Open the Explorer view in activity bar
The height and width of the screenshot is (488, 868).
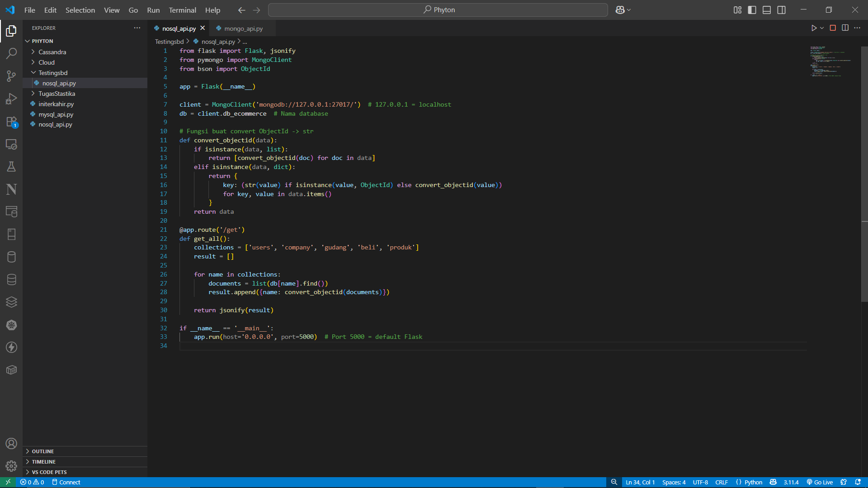(x=11, y=31)
